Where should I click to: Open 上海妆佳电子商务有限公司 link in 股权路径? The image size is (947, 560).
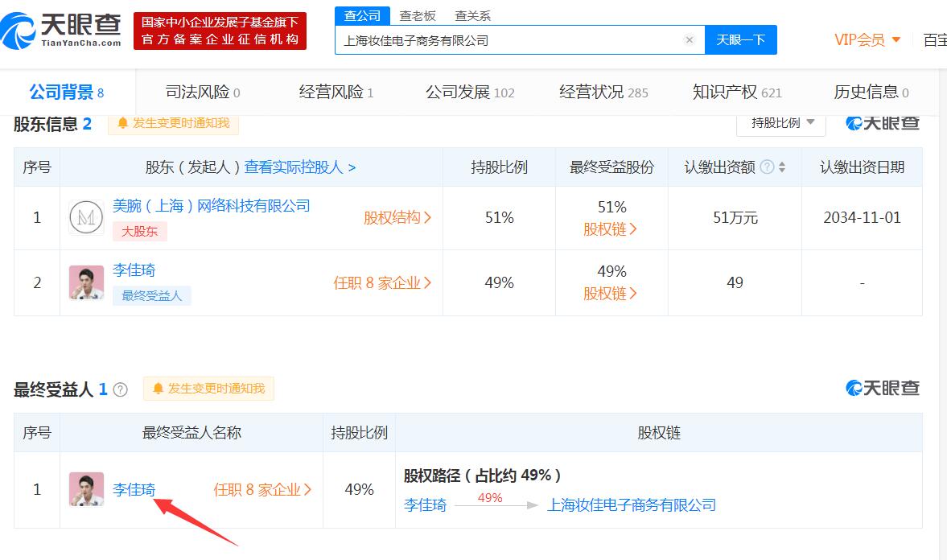(x=631, y=505)
